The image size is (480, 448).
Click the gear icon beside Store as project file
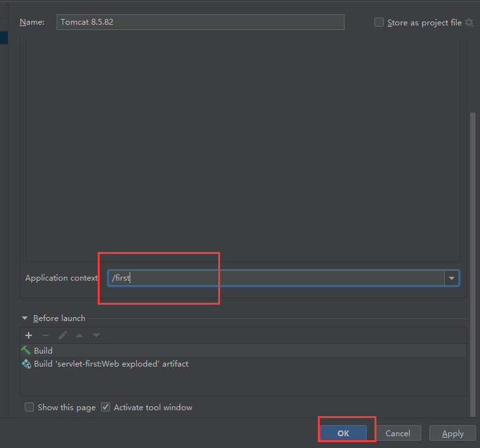coord(469,22)
